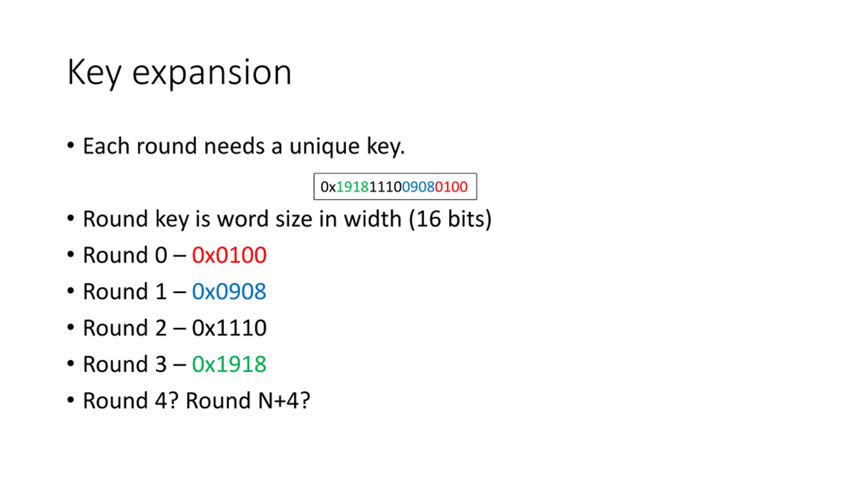Click the green 0x1918 value for Round 3

[229, 364]
